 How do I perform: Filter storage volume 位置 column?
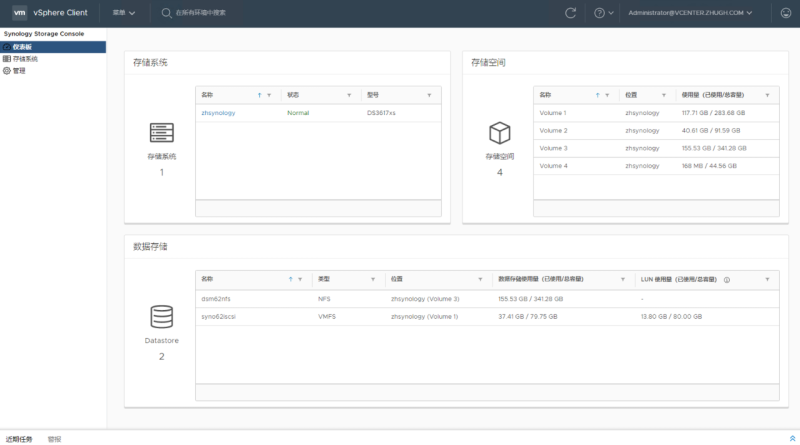tap(664, 95)
